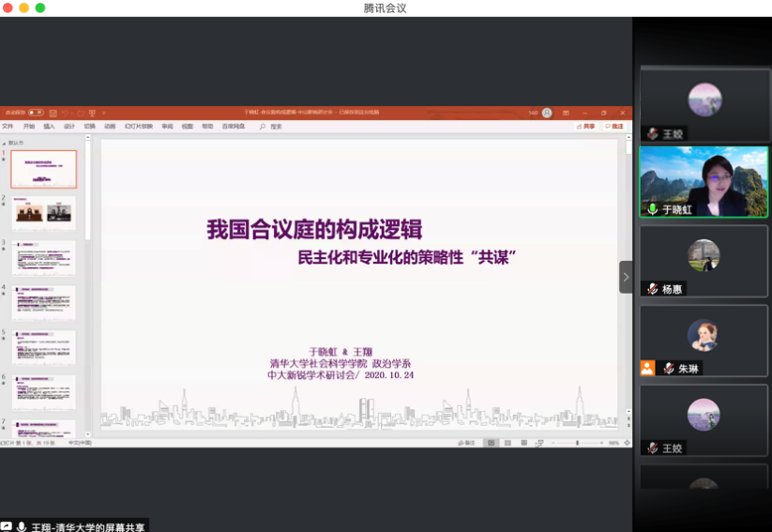Click the user account avatar in PowerPoint title bar
This screenshot has width=772, height=532.
547,113
